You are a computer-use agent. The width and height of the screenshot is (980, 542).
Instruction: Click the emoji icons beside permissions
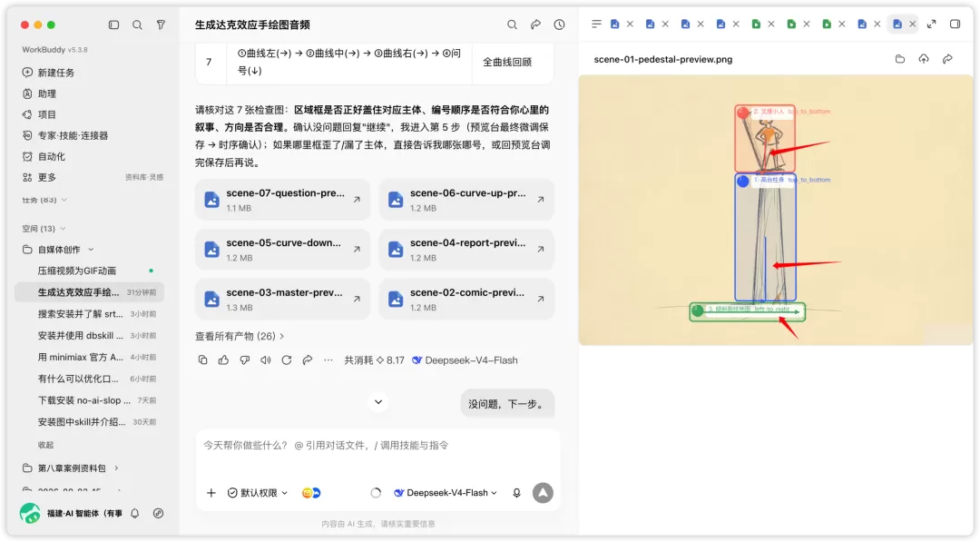point(311,493)
